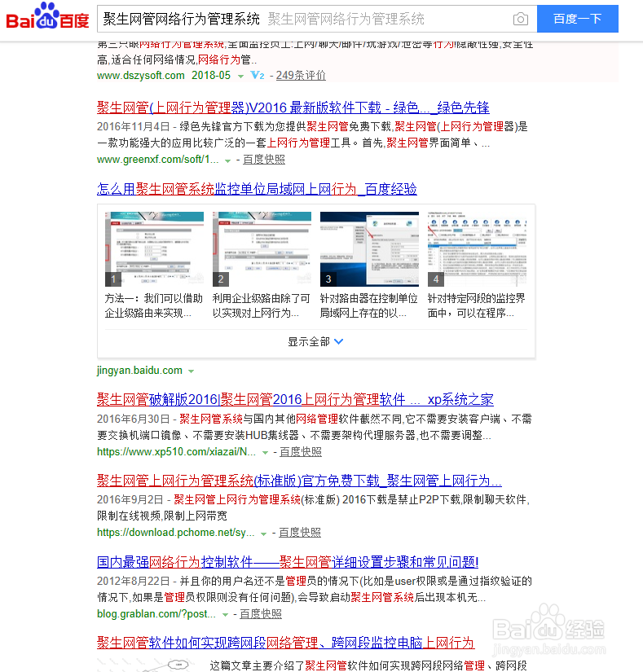
Task: Open blog.grablan.com/?post green URL
Action: (x=156, y=614)
